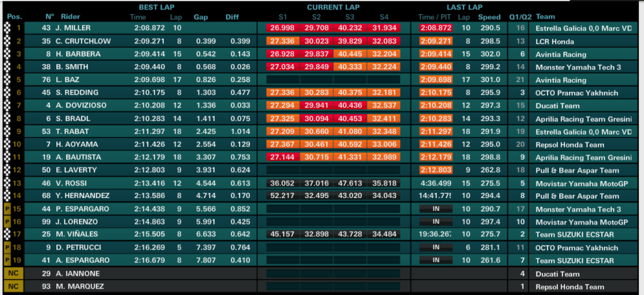Click the chequered flag icon on M. Viñales' row
644x295 pixels.
pos(6,234)
